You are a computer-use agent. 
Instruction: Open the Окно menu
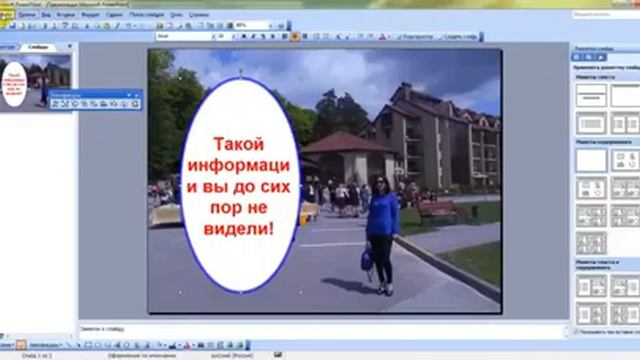tap(176, 15)
